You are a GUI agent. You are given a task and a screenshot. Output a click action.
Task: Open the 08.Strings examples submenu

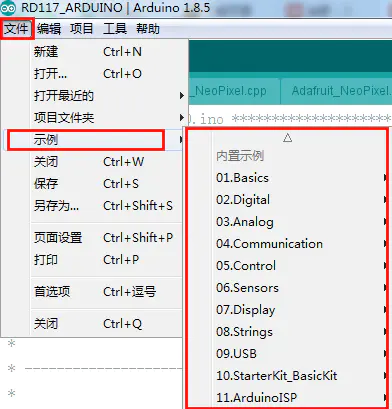click(x=287, y=332)
